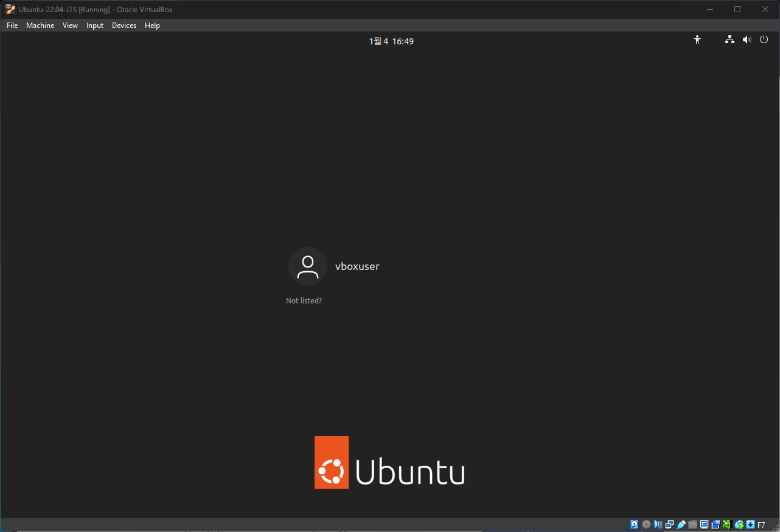Click the F7 host key label
The image size is (780, 532).
[761, 525]
